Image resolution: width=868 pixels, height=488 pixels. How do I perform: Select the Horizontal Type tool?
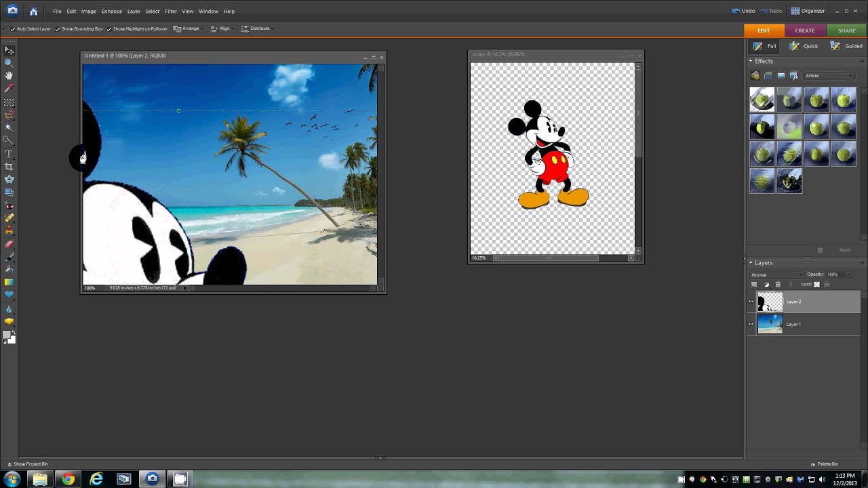pos(9,154)
